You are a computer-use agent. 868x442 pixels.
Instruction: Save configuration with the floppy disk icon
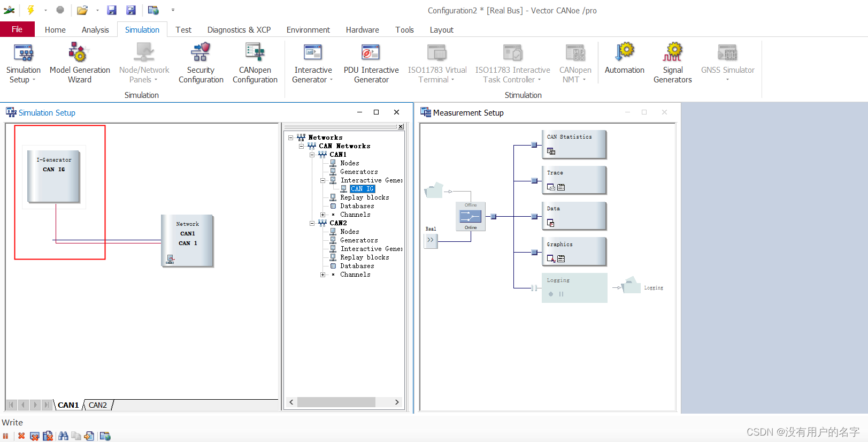pos(112,10)
